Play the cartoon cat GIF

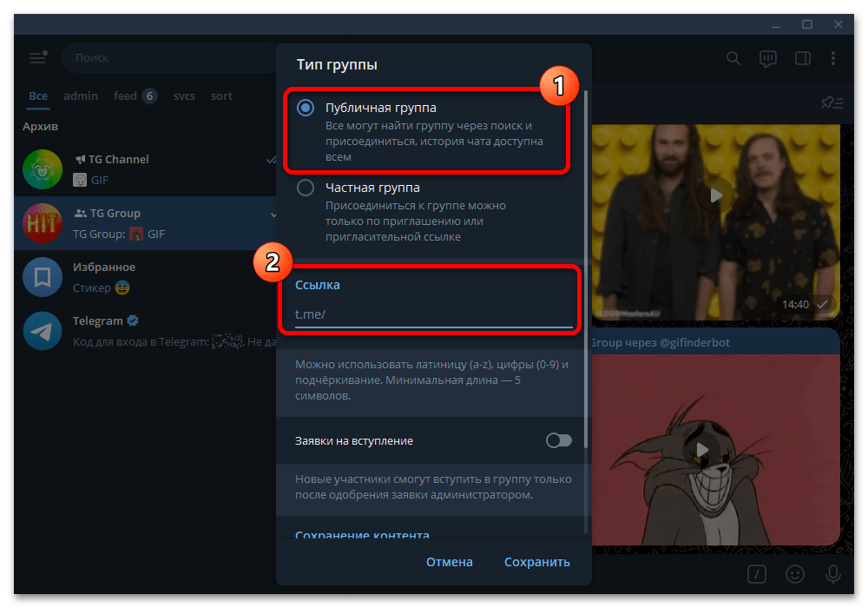click(702, 450)
